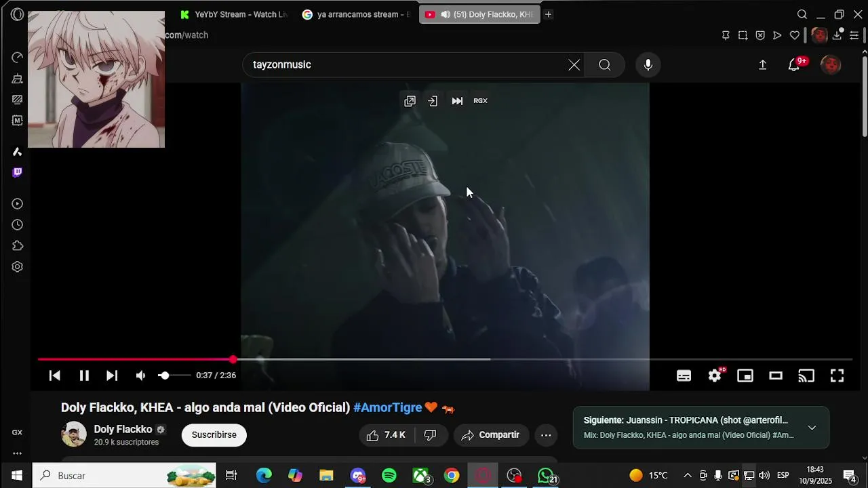Toggle subtitles captions button
This screenshot has width=868, height=488.
(684, 375)
